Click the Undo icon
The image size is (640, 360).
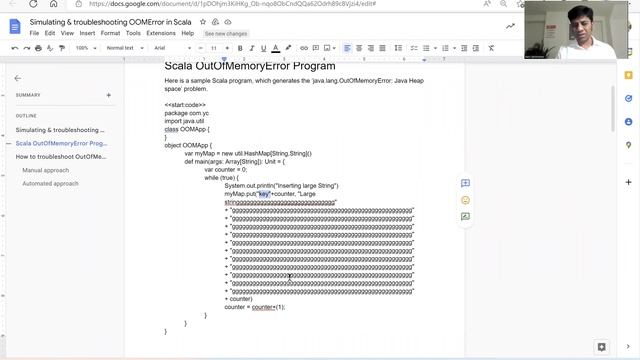click(x=15, y=48)
